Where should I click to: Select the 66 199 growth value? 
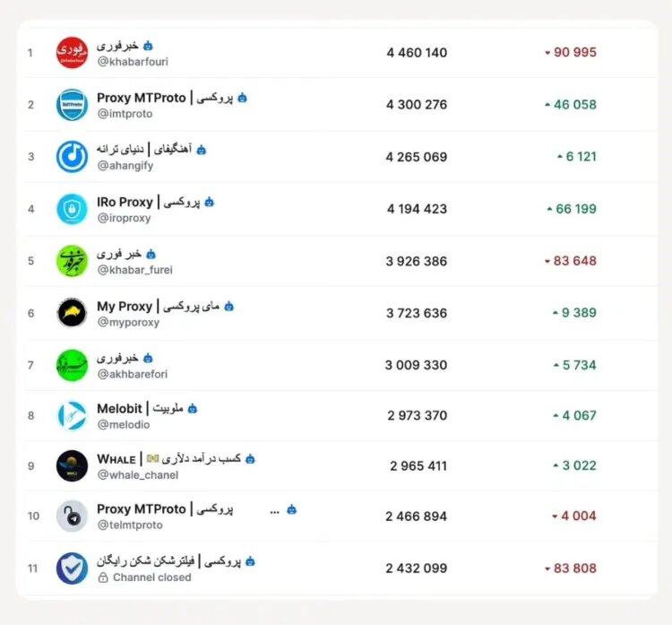pyautogui.click(x=574, y=209)
